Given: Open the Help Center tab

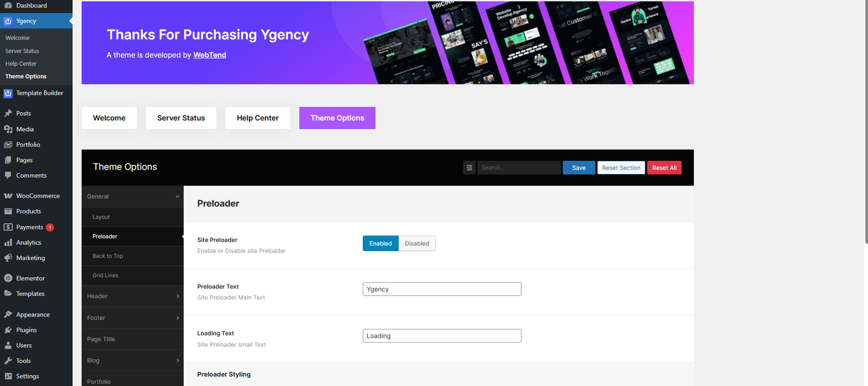Looking at the screenshot, I should (258, 118).
